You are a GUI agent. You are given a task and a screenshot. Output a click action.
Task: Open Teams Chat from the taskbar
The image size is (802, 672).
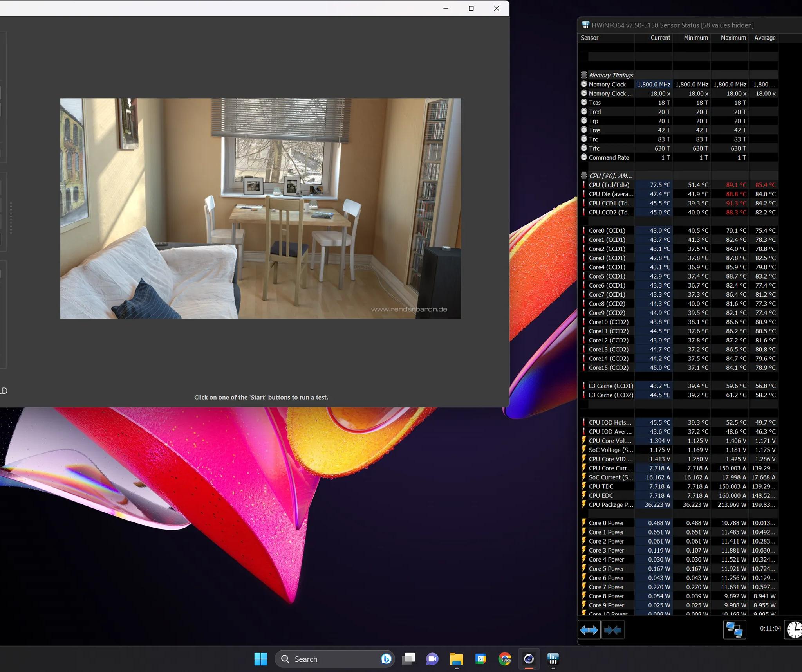pyautogui.click(x=432, y=659)
